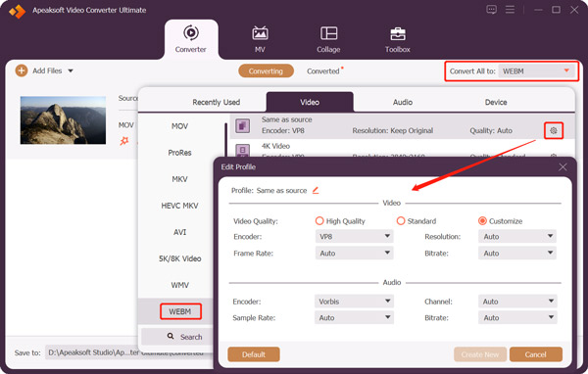This screenshot has width=588, height=374.
Task: Click the feedback message icon in title bar
Action: click(491, 10)
